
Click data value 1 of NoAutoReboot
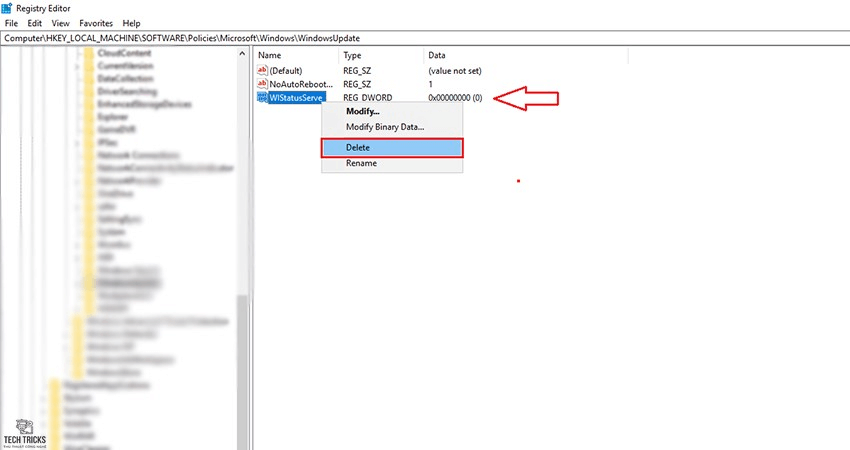(431, 84)
